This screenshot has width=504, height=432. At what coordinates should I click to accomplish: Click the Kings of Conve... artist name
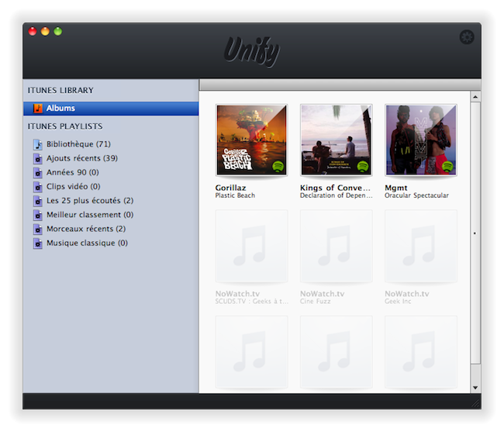(x=335, y=188)
